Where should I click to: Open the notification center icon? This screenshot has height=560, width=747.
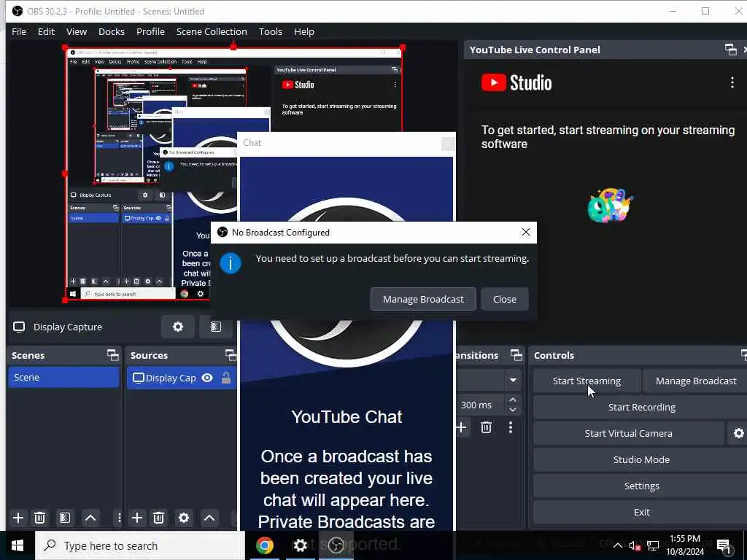[724, 545]
